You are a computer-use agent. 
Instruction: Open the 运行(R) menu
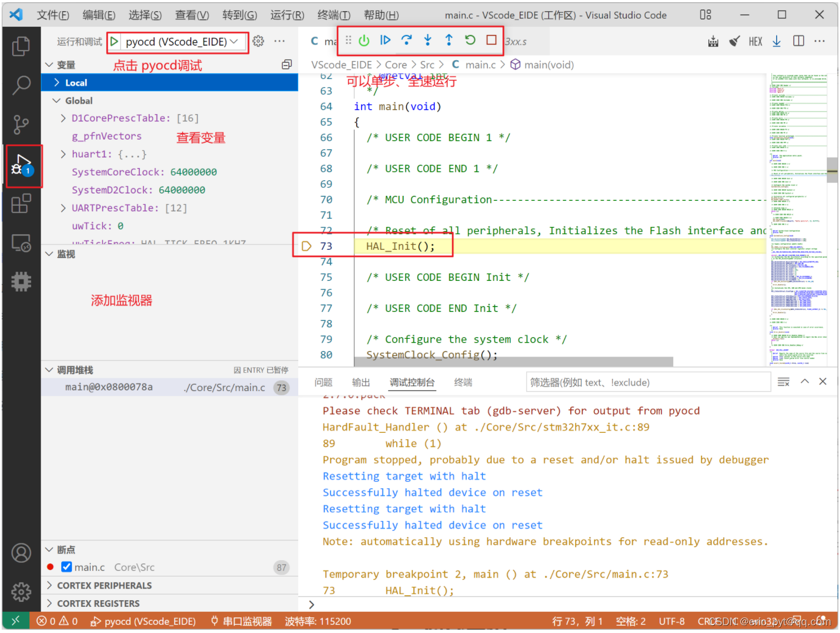(x=287, y=15)
